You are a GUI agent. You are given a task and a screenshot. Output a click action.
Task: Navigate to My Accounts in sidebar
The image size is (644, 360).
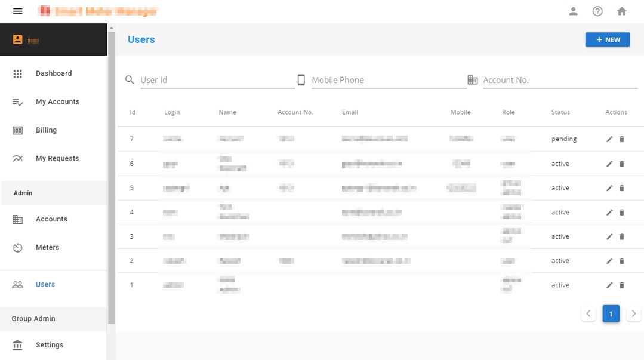tap(57, 102)
